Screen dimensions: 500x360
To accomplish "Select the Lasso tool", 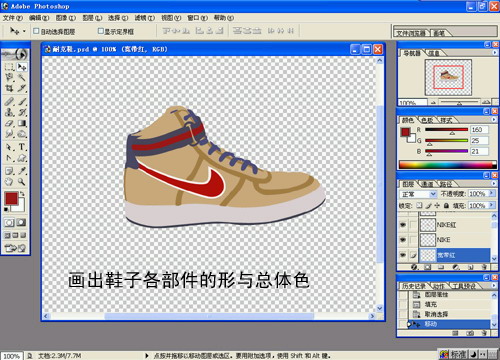I will tap(9, 78).
